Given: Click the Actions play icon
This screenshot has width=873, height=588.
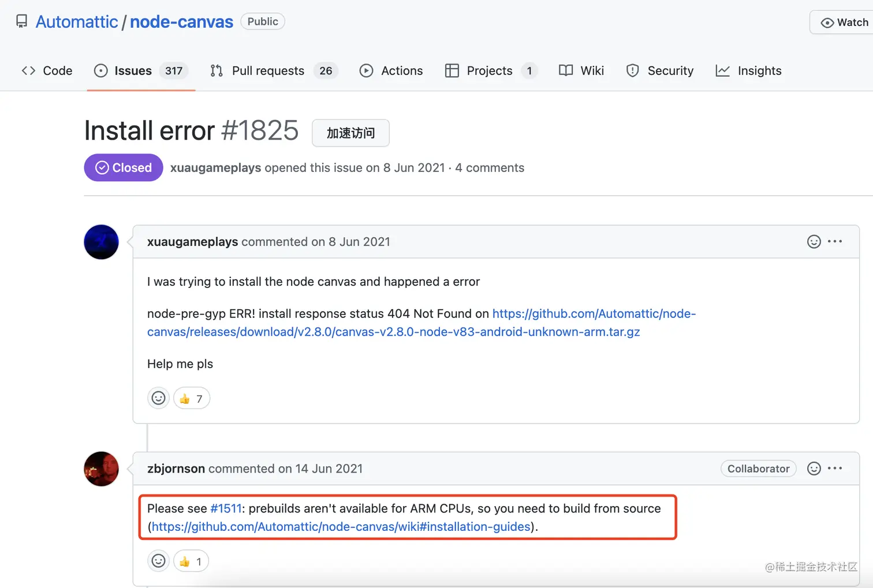Looking at the screenshot, I should [x=366, y=70].
